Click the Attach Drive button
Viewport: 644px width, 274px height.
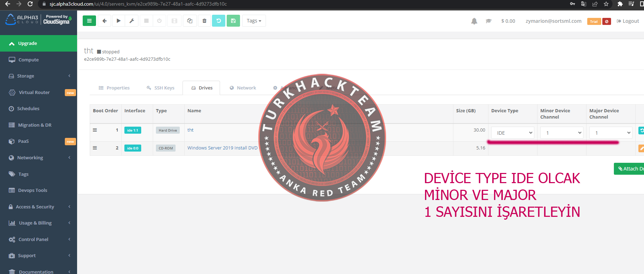[x=629, y=169]
